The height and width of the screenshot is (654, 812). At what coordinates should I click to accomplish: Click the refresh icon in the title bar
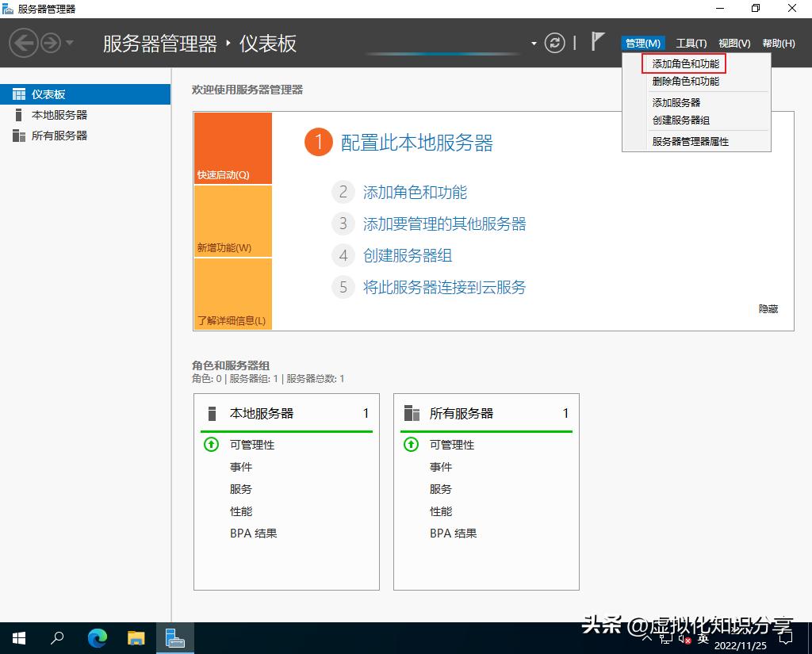tap(555, 43)
